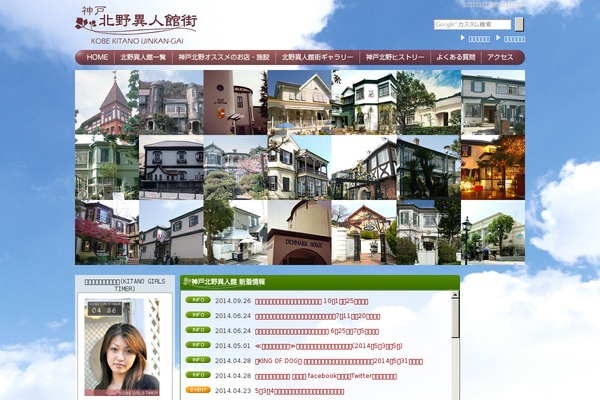Click the 神戸北野異人館 新着情報 header
Image resolution: width=600 pixels, height=400 pixels.
click(x=320, y=282)
